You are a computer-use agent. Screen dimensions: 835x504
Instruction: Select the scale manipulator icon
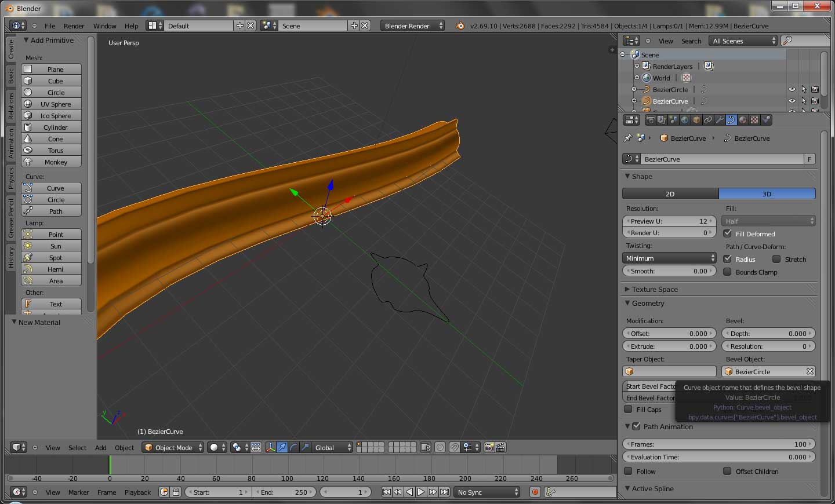click(305, 447)
